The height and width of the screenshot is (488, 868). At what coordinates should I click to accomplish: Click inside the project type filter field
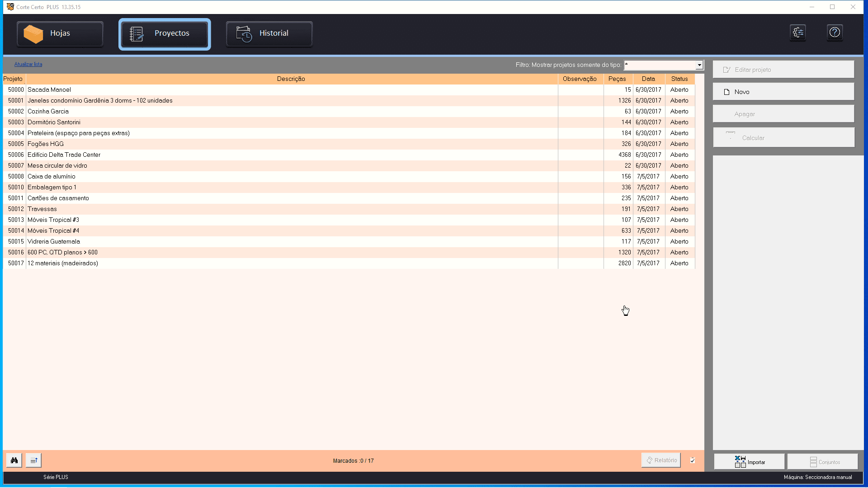coord(659,65)
